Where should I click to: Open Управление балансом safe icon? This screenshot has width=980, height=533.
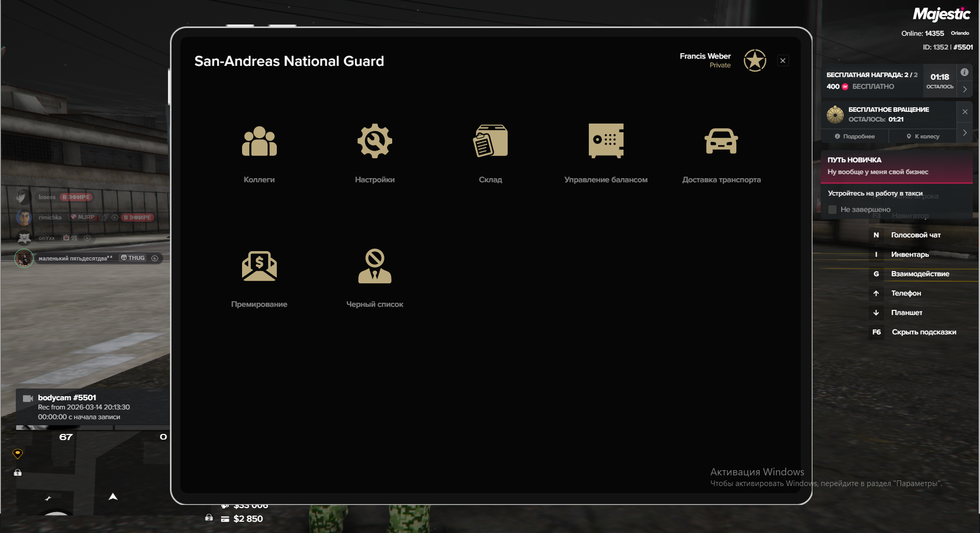[606, 141]
